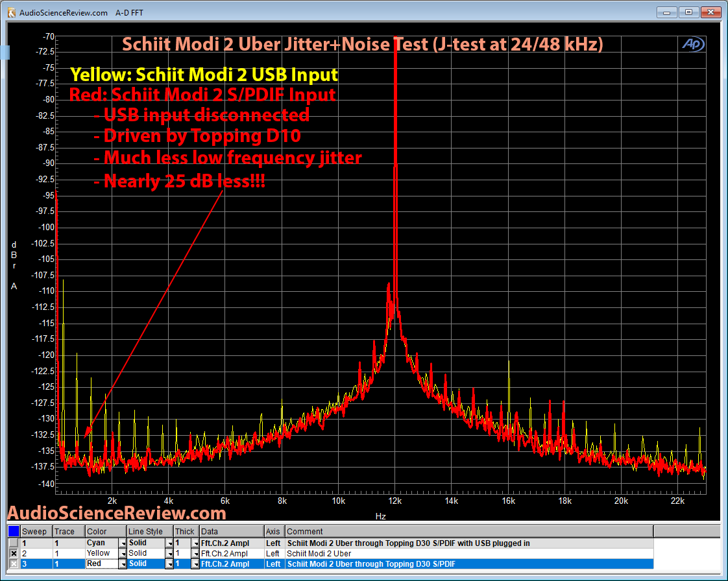Click the '-140' y-axis tick label

[x=46, y=484]
